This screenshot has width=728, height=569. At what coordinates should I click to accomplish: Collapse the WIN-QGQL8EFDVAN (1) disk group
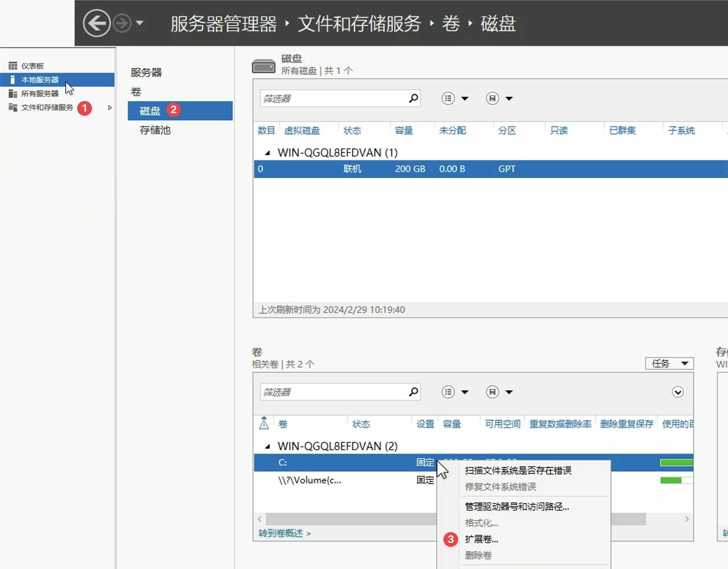tap(268, 153)
